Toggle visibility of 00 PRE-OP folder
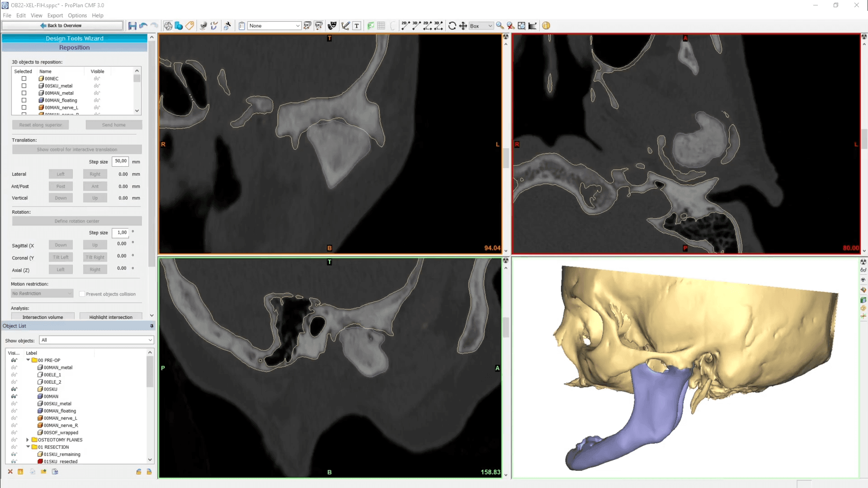868x488 pixels. tap(14, 361)
